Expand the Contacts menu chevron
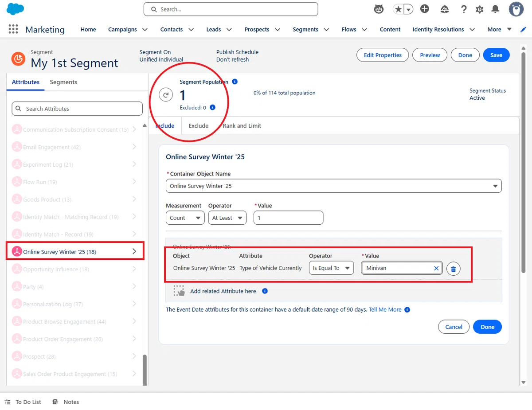Image resolution: width=532 pixels, height=410 pixels. click(x=191, y=29)
